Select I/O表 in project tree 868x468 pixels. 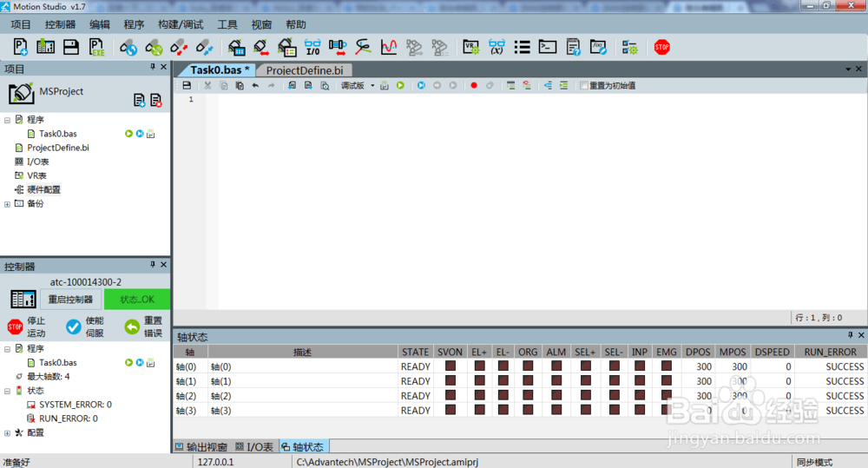pyautogui.click(x=37, y=161)
